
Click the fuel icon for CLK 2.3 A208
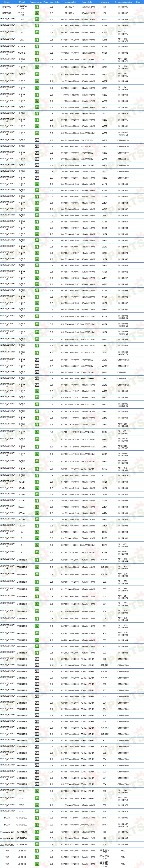(37, 40)
